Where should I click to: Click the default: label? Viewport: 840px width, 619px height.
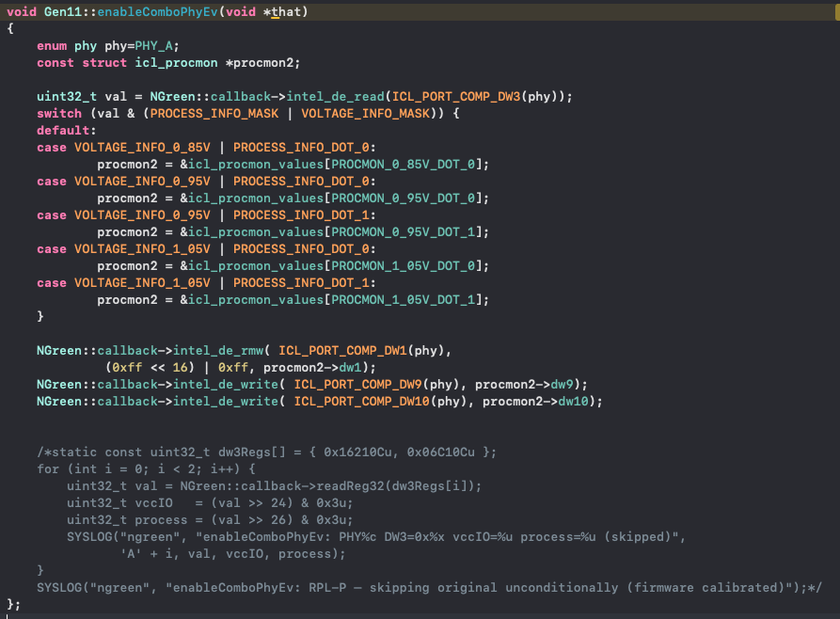coord(67,130)
